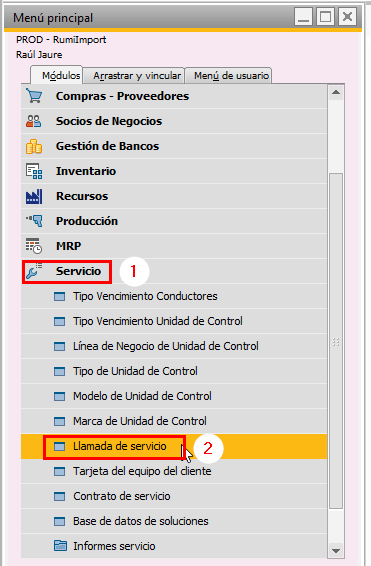The image size is (371, 566).
Task: Click the MRP calendar-clock icon
Action: coord(34,246)
